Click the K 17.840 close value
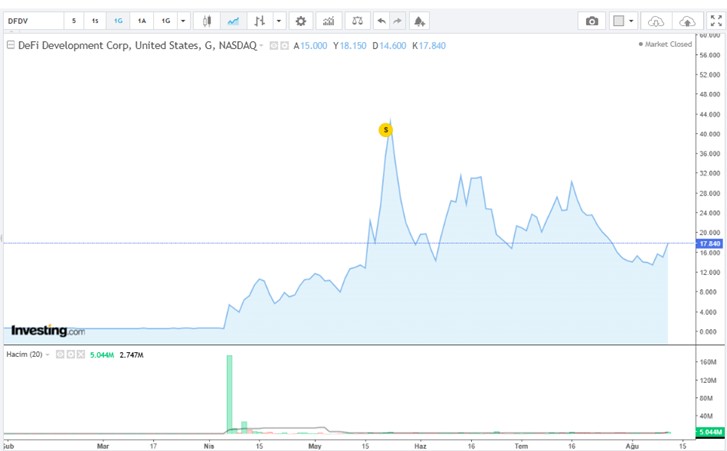Screen dimensions: 727x451 (x=429, y=45)
